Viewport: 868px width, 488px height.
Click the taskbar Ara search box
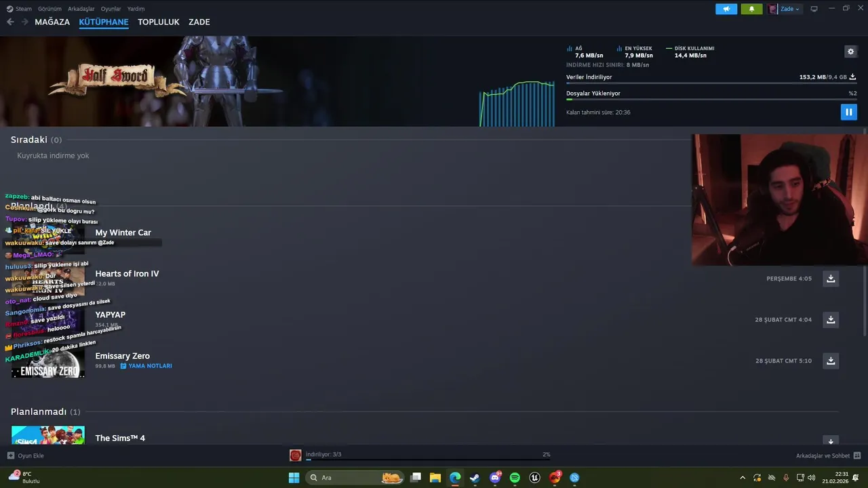355,477
